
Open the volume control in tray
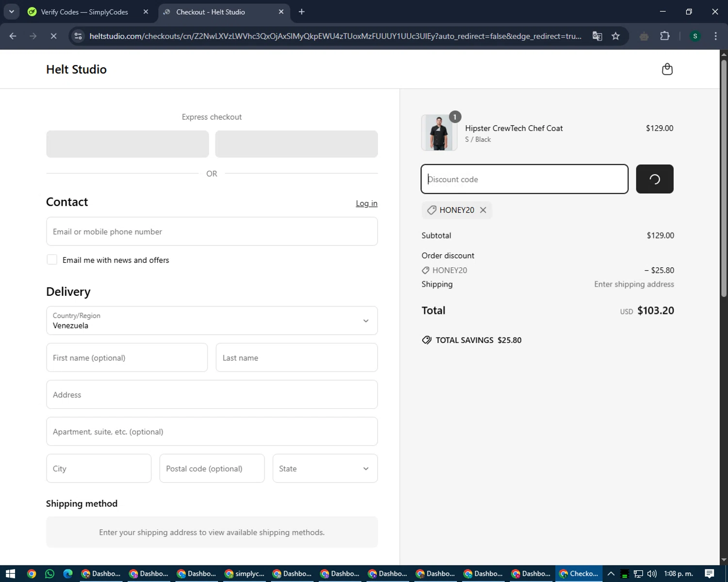[652, 574]
